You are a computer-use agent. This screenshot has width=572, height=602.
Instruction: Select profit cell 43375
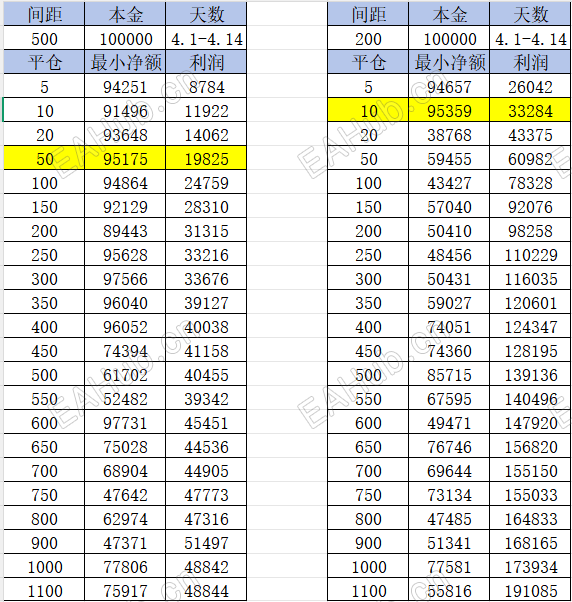click(530, 134)
